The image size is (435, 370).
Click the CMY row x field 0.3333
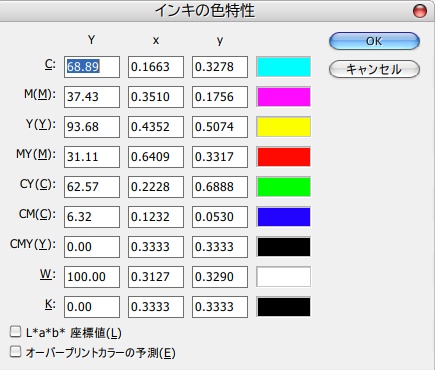click(156, 247)
